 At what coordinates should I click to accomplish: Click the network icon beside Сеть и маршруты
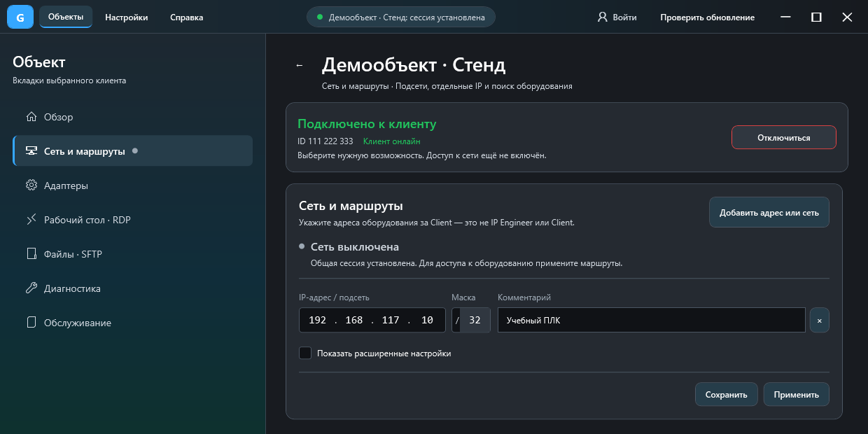(31, 151)
